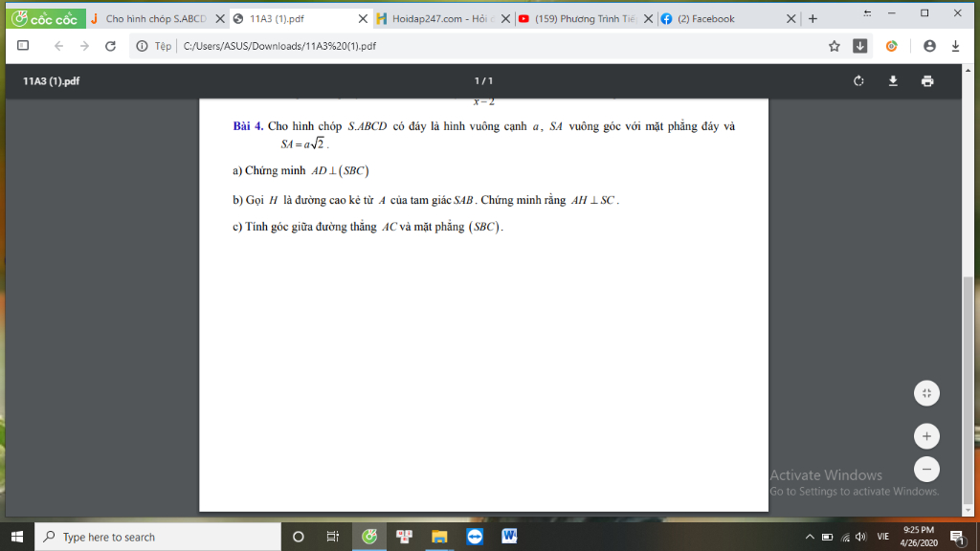Click the scrollbar down arrow
This screenshot has height=551, width=980.
(x=969, y=511)
